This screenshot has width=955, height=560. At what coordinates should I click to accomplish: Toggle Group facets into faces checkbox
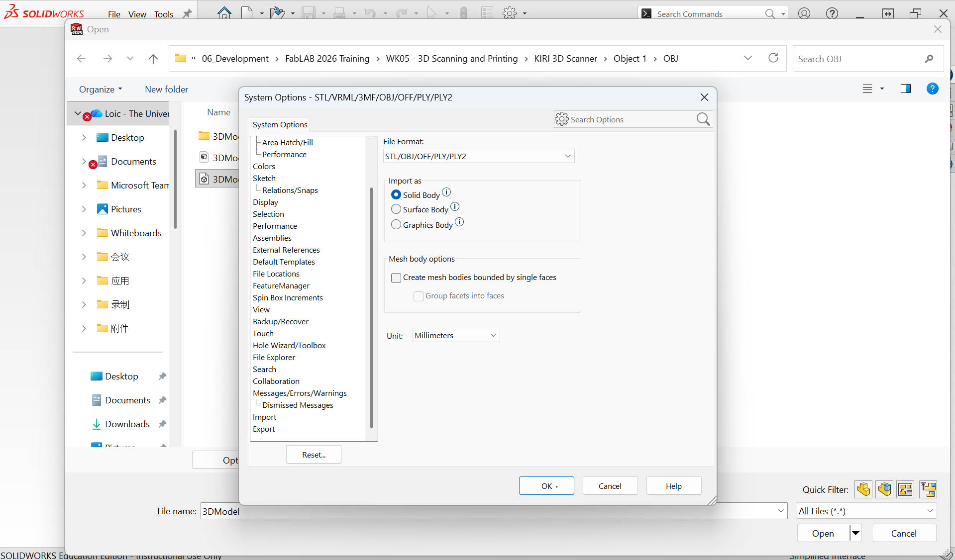(x=419, y=296)
